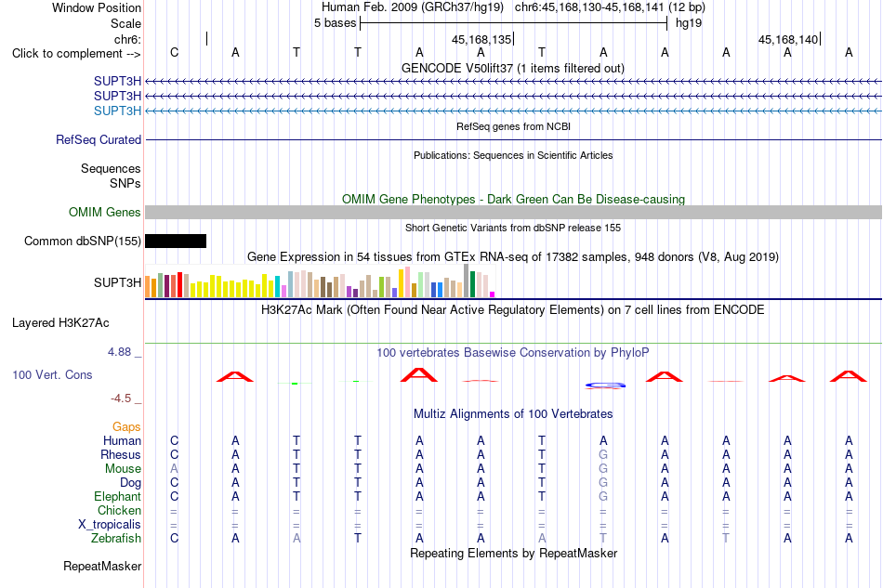Image resolution: width=883 pixels, height=588 pixels.
Task: Click the gray A in the Mouse row
Action: (174, 468)
